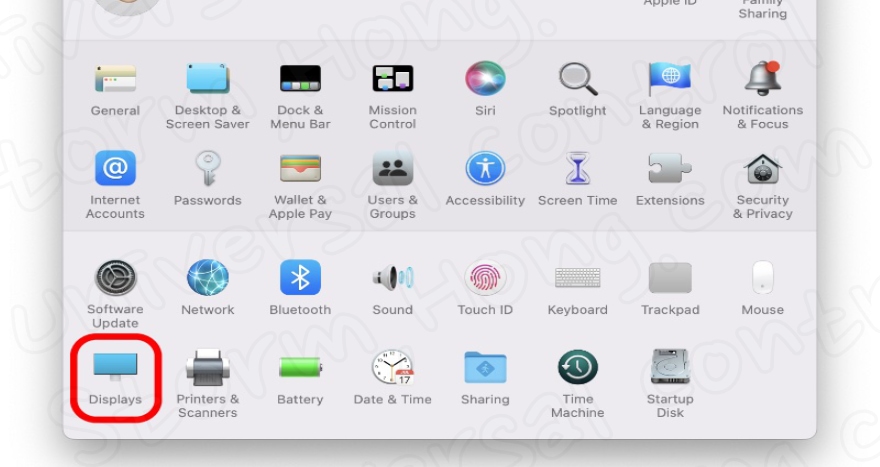The height and width of the screenshot is (467, 880).
Task: Click the Family Sharing label
Action: [763, 9]
